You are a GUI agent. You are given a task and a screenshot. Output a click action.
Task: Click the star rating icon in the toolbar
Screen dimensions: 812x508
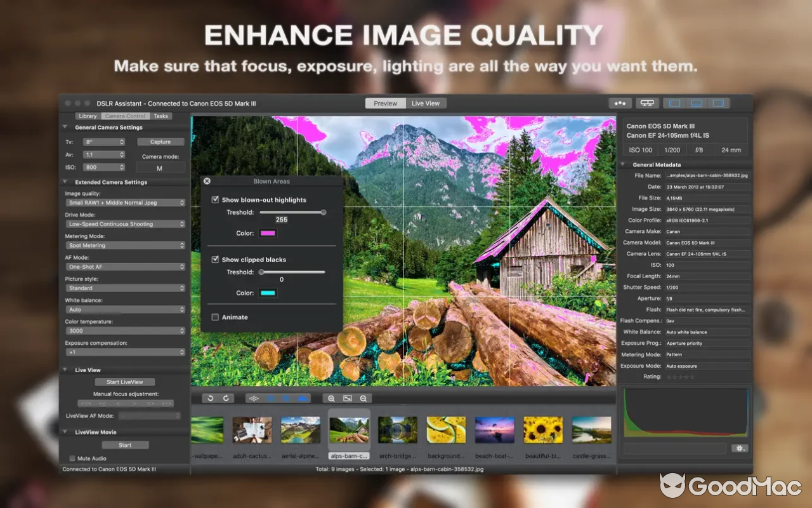[620, 102]
